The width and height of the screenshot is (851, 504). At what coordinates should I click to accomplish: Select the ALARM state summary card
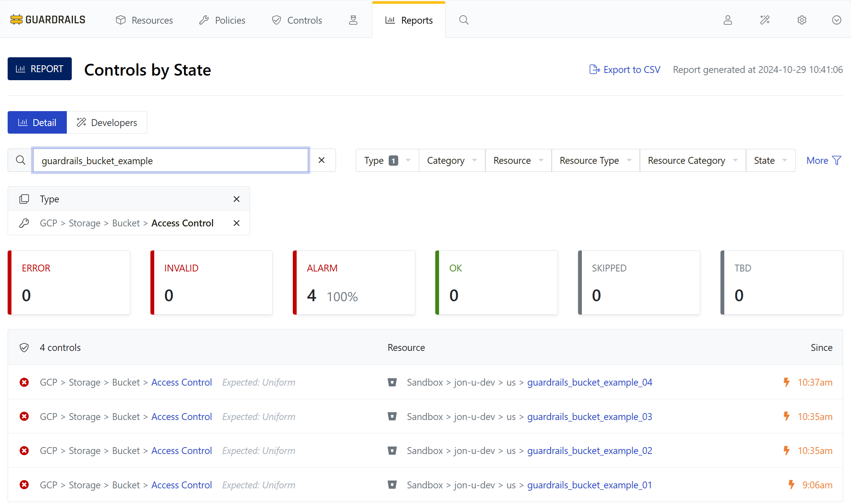point(354,283)
